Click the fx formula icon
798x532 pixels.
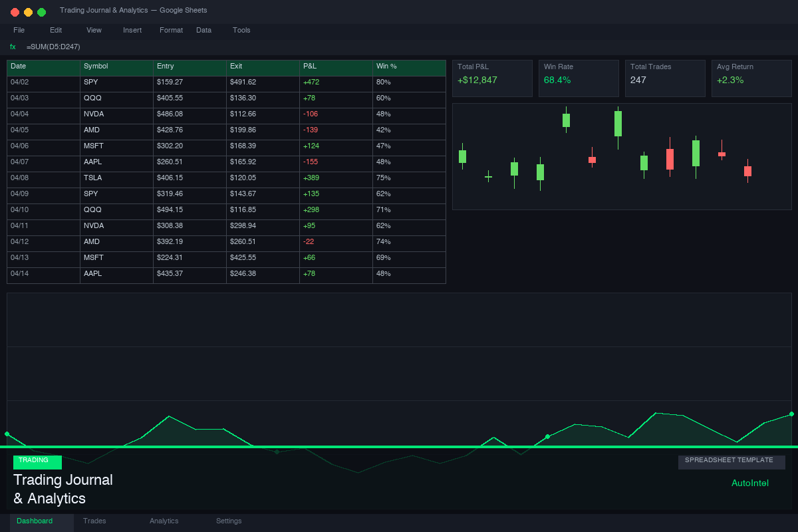[13, 47]
